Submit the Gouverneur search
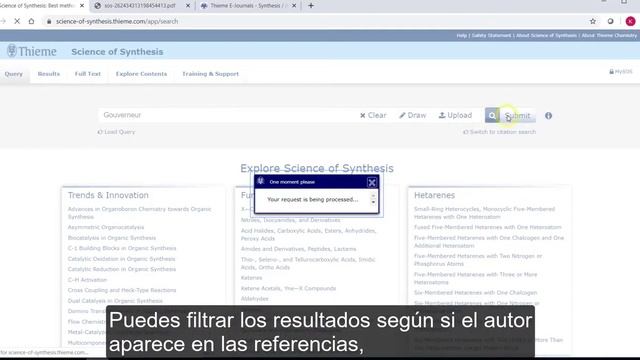 coord(518,116)
